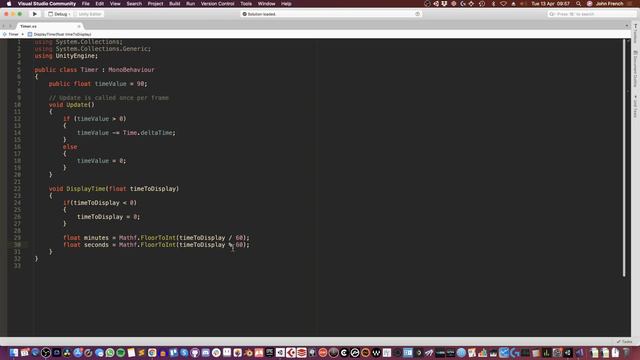Navigate back with the left arrow
Screen dimensions: 640x360
tap(4, 26)
